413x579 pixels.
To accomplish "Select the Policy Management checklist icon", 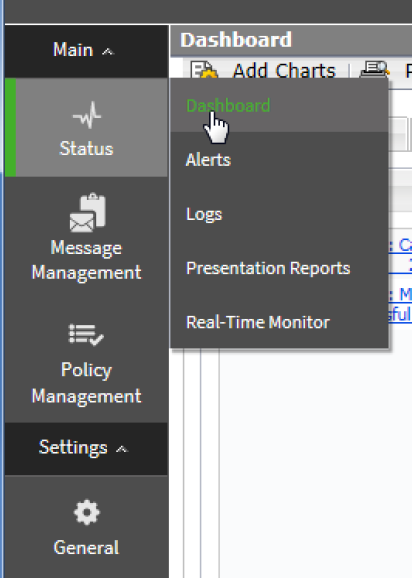I will (86, 335).
